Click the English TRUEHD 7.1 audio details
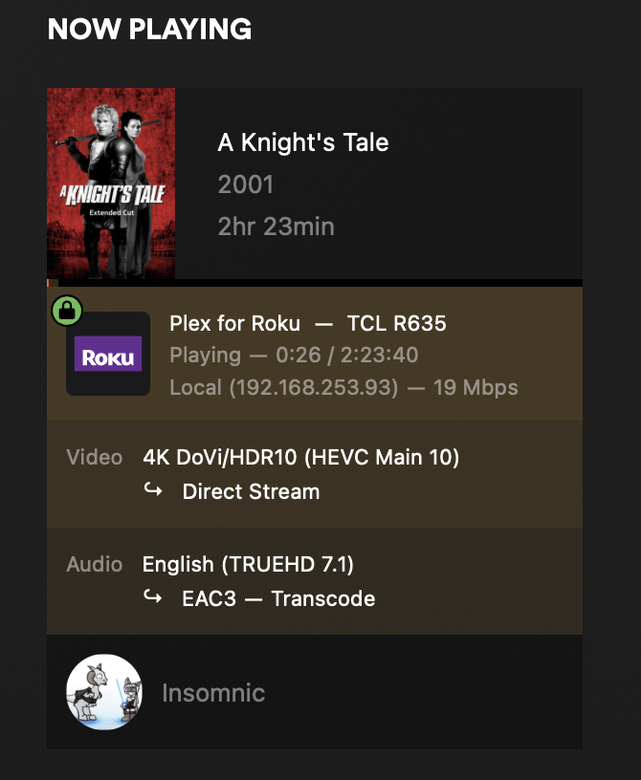The width and height of the screenshot is (641, 780). (x=248, y=565)
